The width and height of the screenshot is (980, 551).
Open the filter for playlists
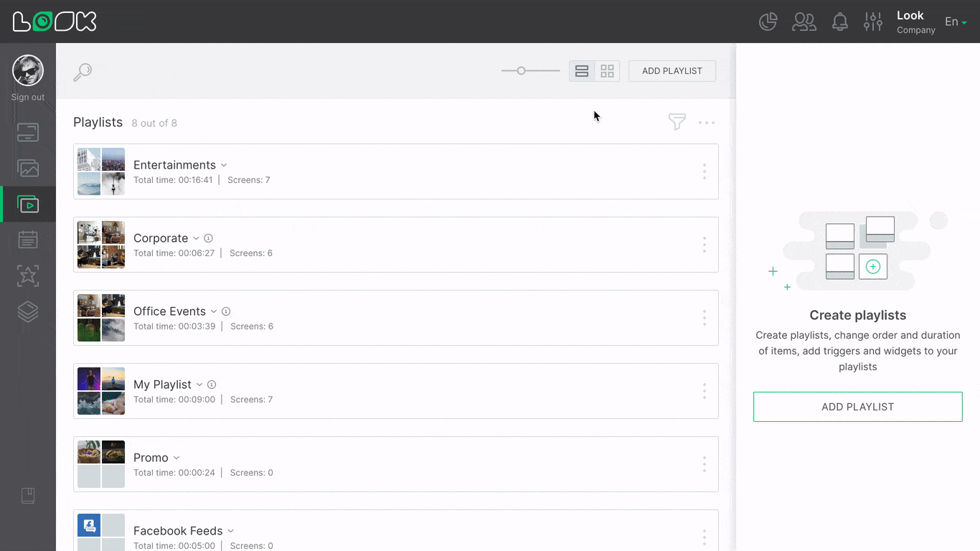pos(677,122)
